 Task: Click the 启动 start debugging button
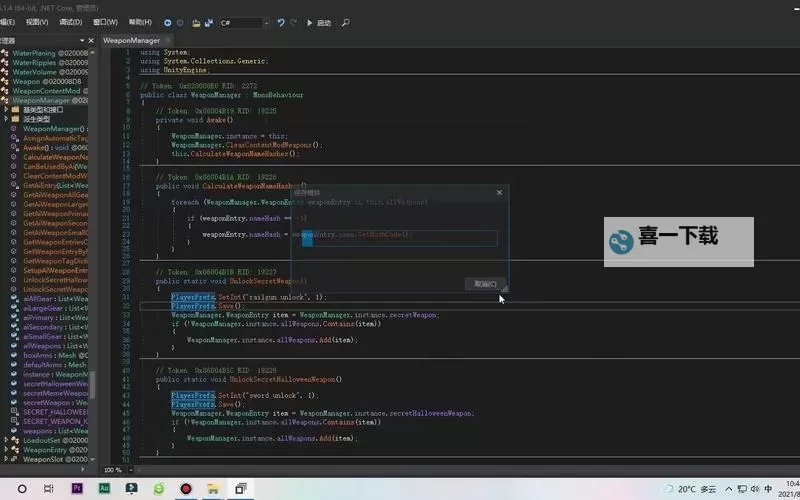pos(319,22)
